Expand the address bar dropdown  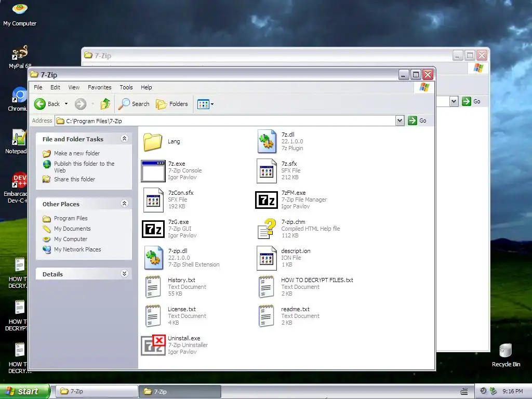(400, 121)
